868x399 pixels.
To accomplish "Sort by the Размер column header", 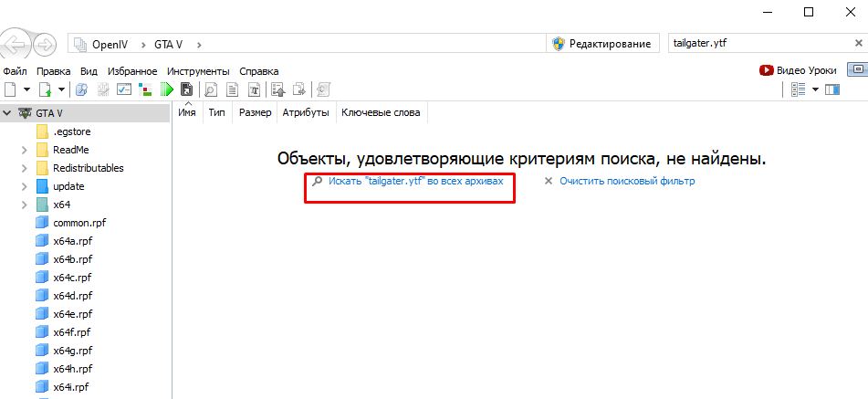I will [x=256, y=113].
